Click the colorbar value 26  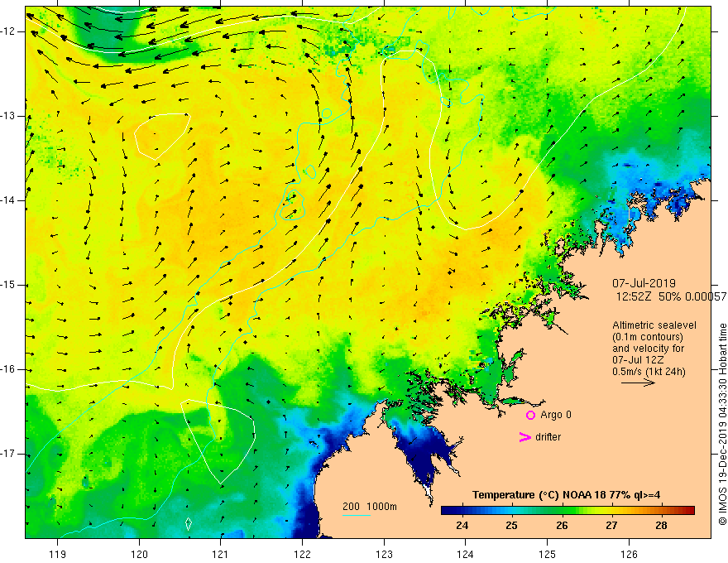562,526
